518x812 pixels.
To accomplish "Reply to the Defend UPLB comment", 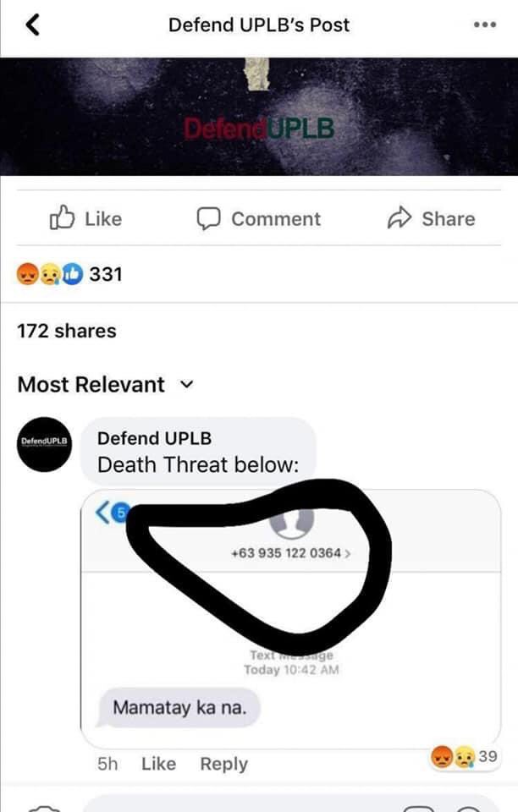I will tap(223, 764).
